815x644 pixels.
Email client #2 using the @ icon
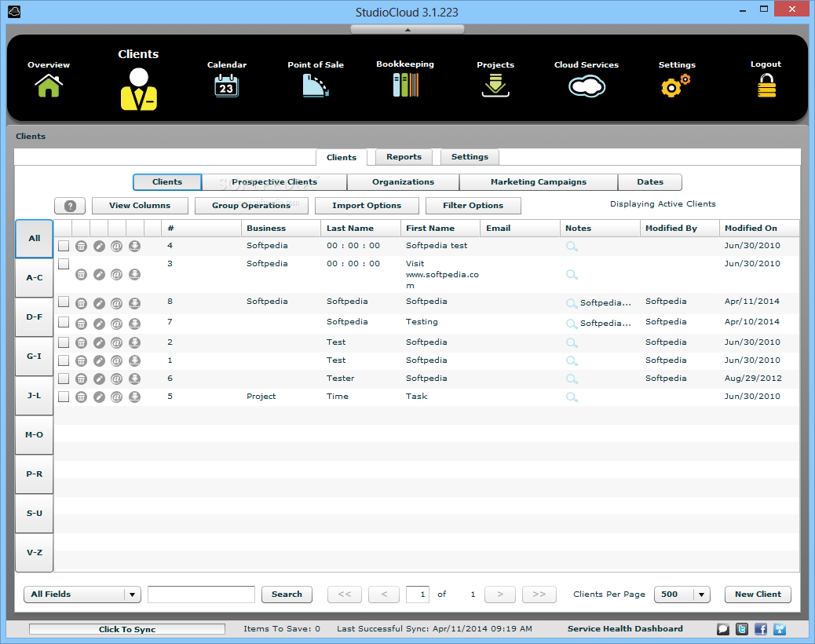116,342
